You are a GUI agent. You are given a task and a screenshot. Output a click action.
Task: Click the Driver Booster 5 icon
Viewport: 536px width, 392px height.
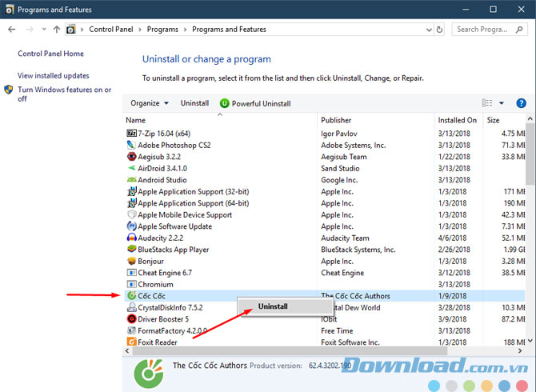tap(132, 319)
